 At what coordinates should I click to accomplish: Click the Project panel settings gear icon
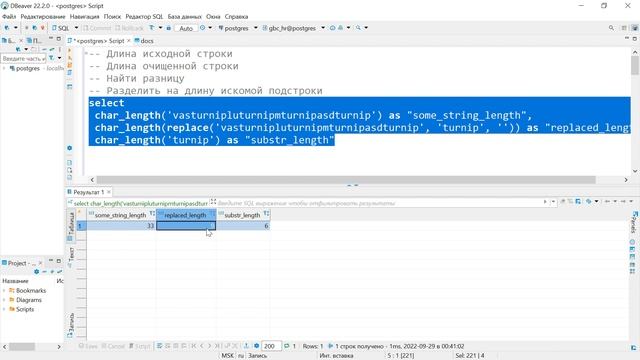click(x=36, y=272)
